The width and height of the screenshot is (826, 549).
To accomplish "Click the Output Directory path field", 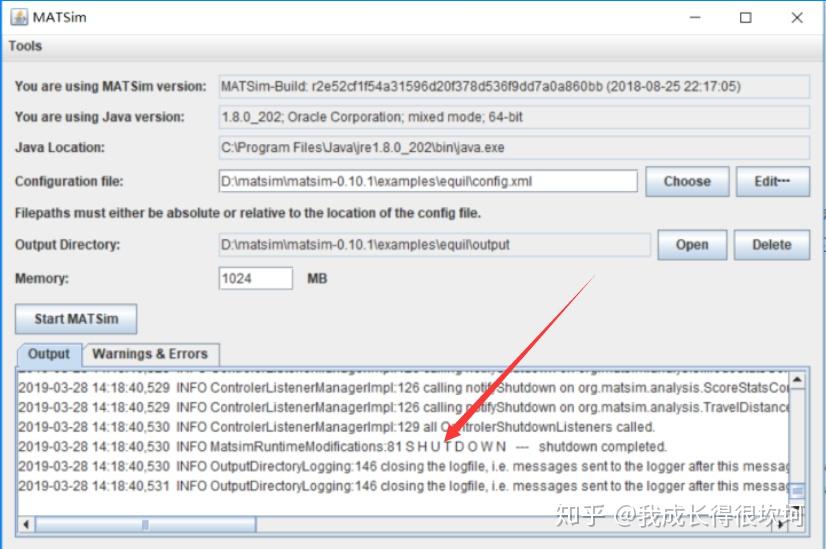I will click(x=435, y=244).
